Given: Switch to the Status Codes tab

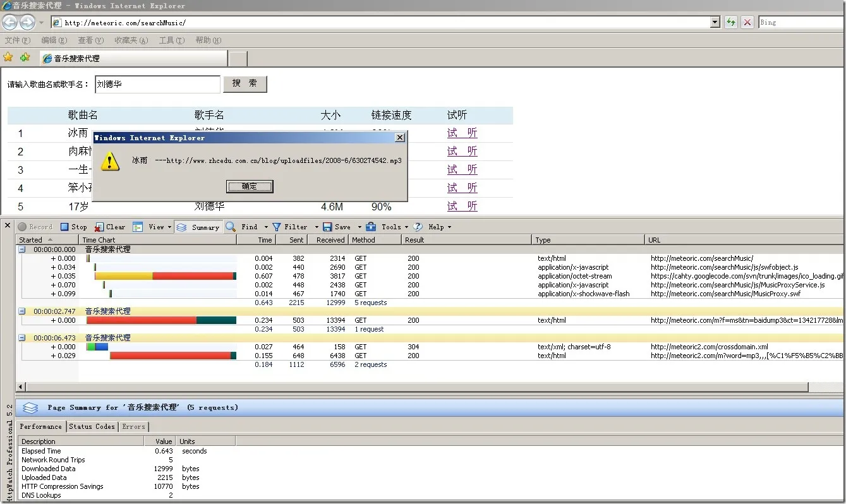Looking at the screenshot, I should (x=92, y=426).
